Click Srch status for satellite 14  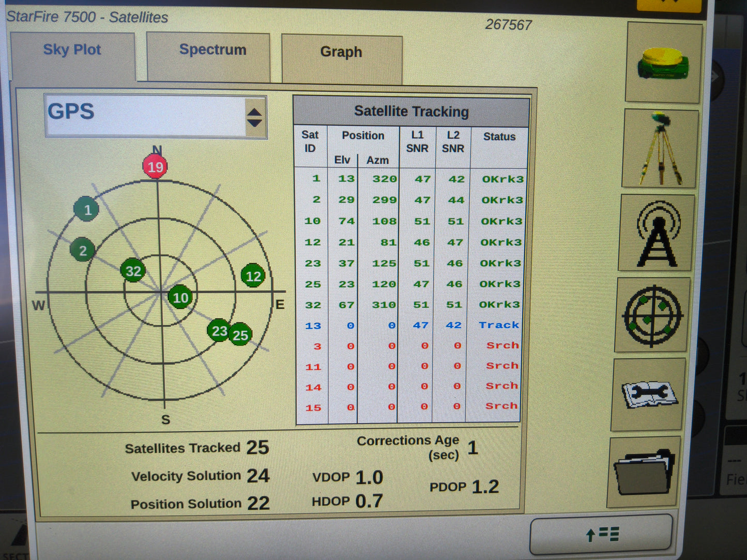(501, 385)
